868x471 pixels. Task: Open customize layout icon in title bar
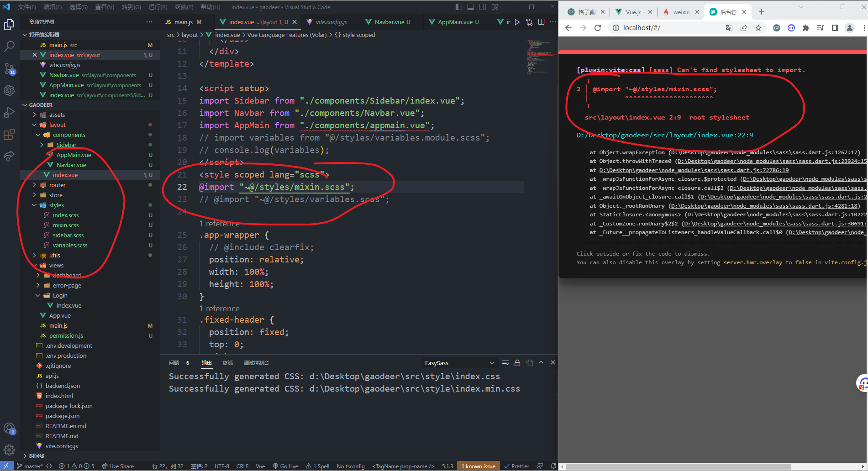(495, 7)
